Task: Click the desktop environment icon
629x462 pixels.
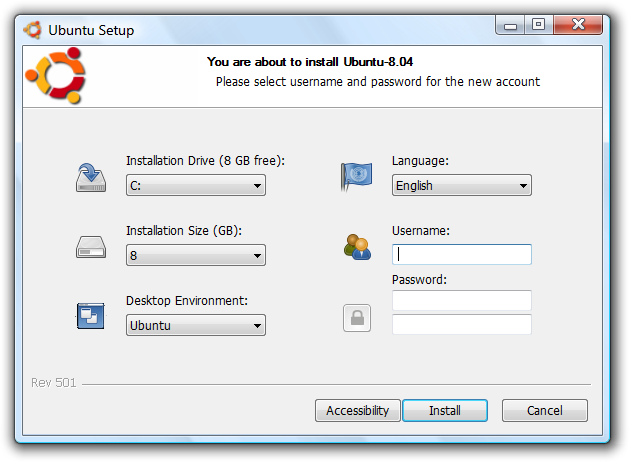Action: point(91,317)
